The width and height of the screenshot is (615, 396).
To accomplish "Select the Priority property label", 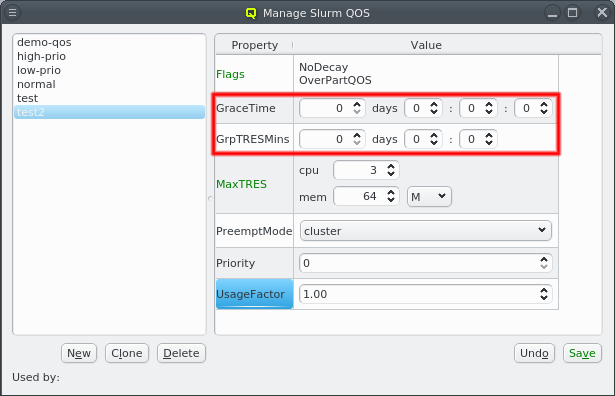I will tap(236, 263).
